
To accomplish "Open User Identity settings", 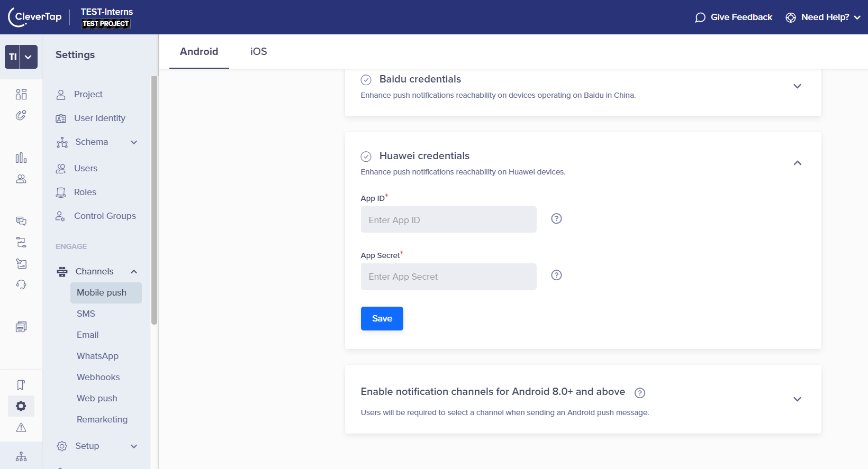I will [x=100, y=118].
